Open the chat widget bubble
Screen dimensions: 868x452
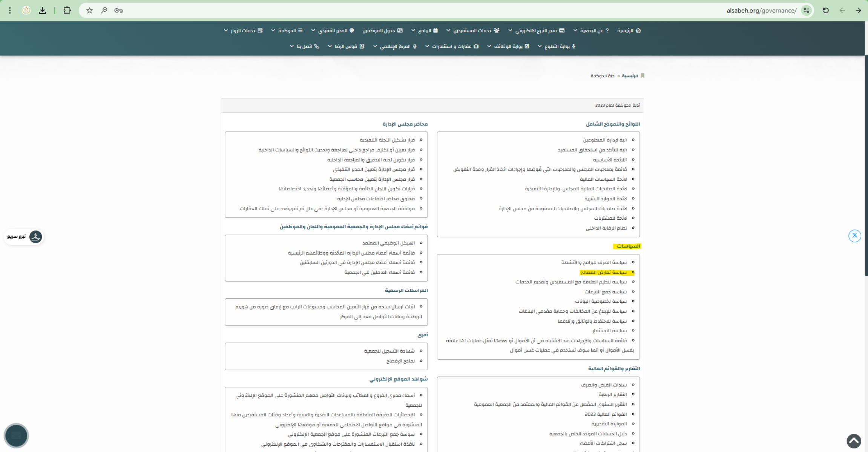coord(16,436)
